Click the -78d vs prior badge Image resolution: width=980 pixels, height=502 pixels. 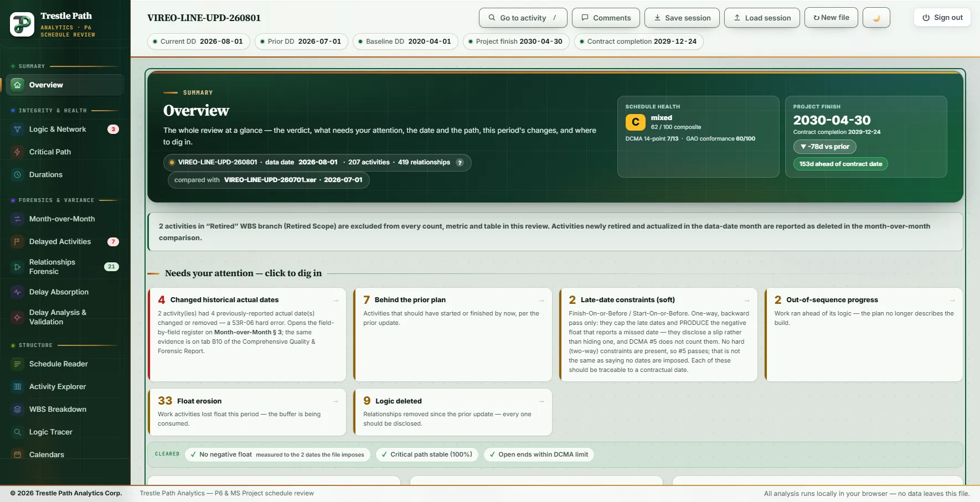tap(825, 147)
